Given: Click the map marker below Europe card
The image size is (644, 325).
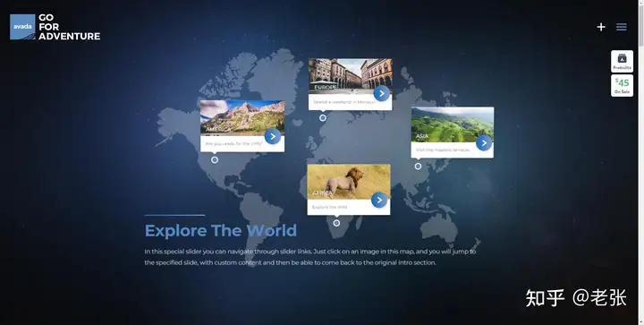Looking at the screenshot, I should (323, 118).
